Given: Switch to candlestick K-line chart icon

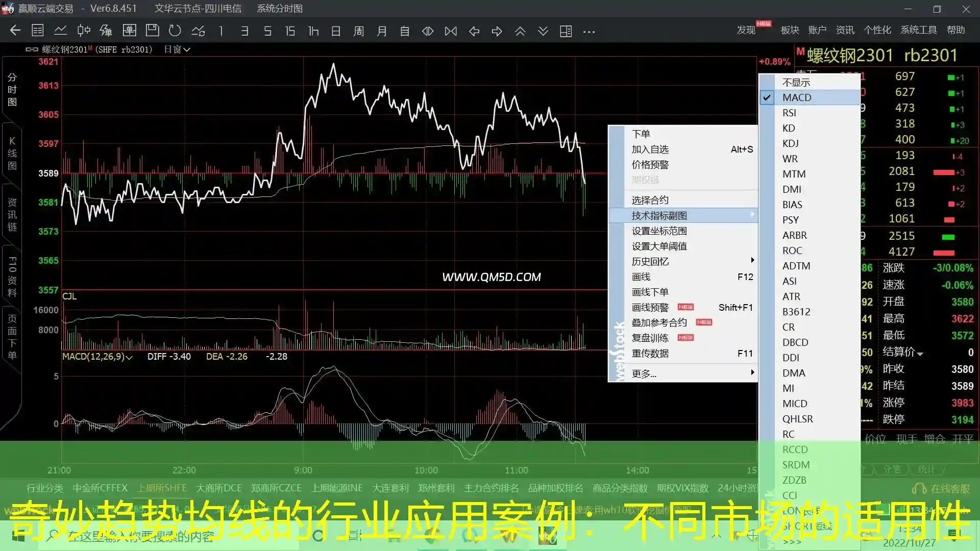Looking at the screenshot, I should 84,31.
